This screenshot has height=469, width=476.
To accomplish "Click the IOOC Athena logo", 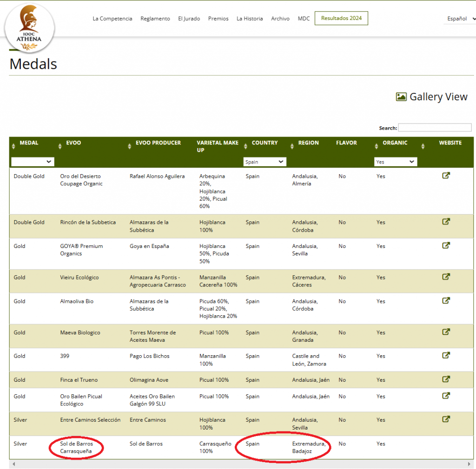I will [29, 27].
